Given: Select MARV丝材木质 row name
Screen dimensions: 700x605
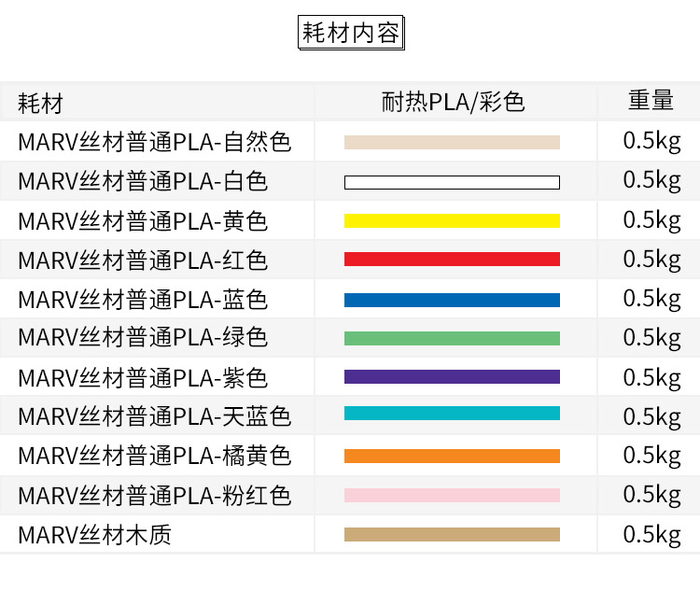Looking at the screenshot, I should coord(94,535).
